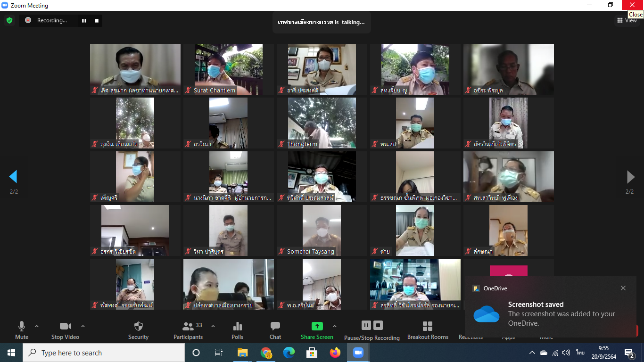Switch the ไทย input language indicator
The width and height of the screenshot is (644, 362).
(580, 353)
